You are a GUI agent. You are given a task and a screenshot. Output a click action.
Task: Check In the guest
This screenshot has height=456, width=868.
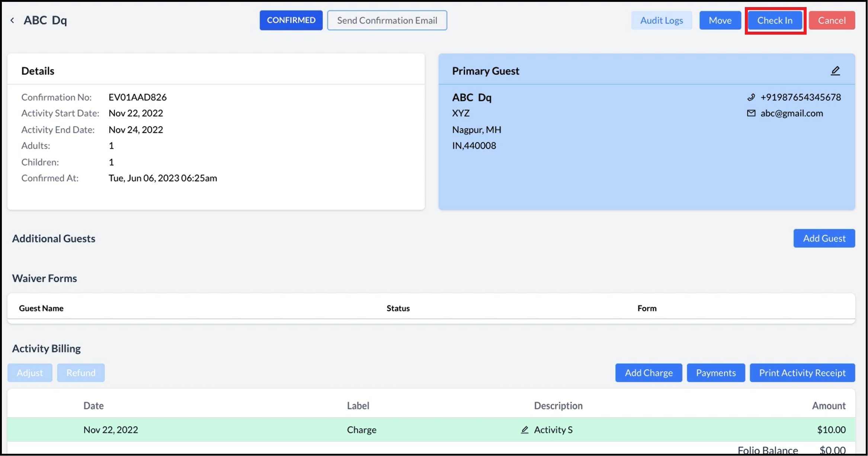(x=775, y=20)
